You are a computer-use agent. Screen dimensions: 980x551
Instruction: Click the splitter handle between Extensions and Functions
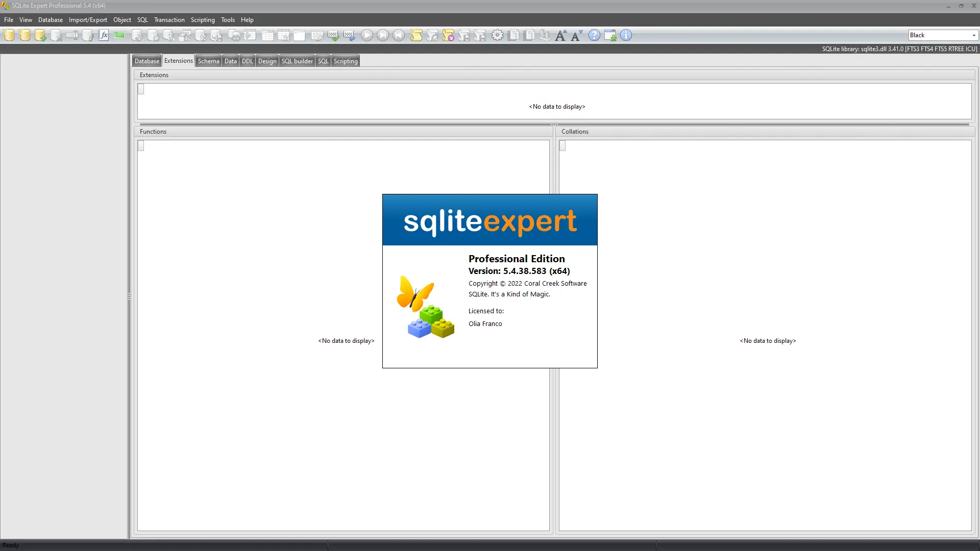click(x=554, y=124)
